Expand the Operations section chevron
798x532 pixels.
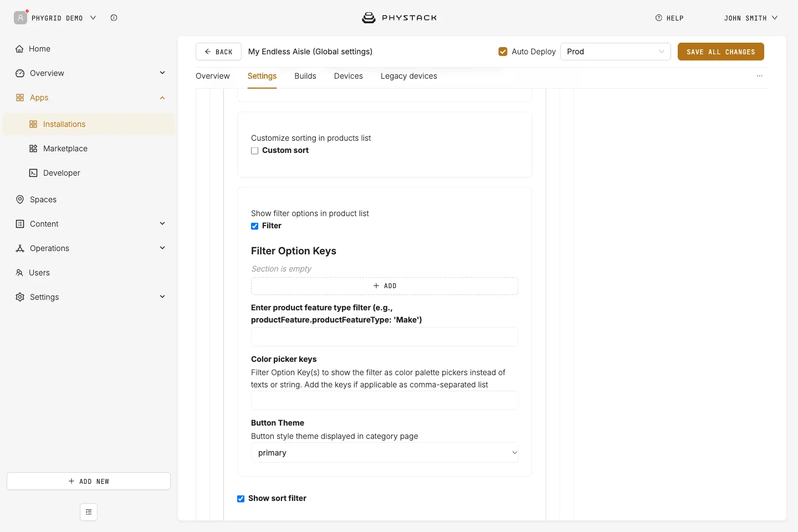[x=162, y=248]
